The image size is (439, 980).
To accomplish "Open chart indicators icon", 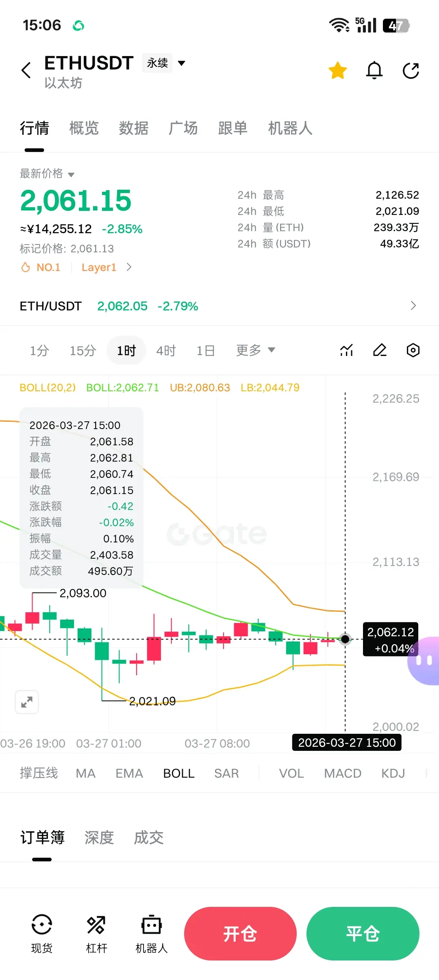I will [x=346, y=350].
